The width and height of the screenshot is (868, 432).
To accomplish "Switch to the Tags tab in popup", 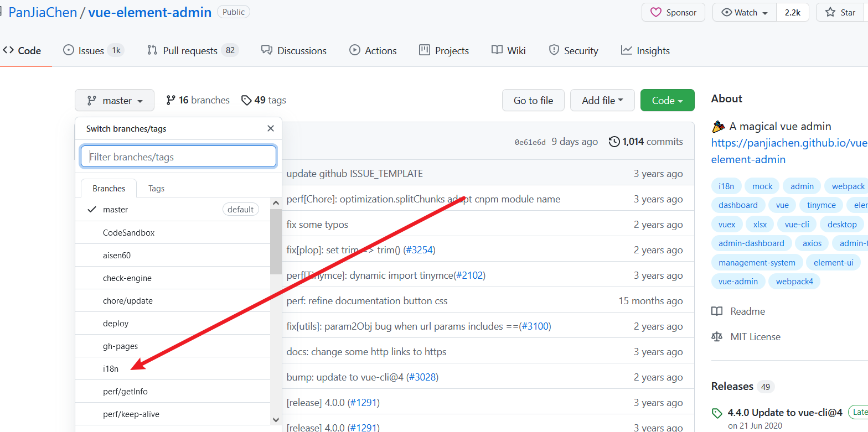I will pos(156,189).
